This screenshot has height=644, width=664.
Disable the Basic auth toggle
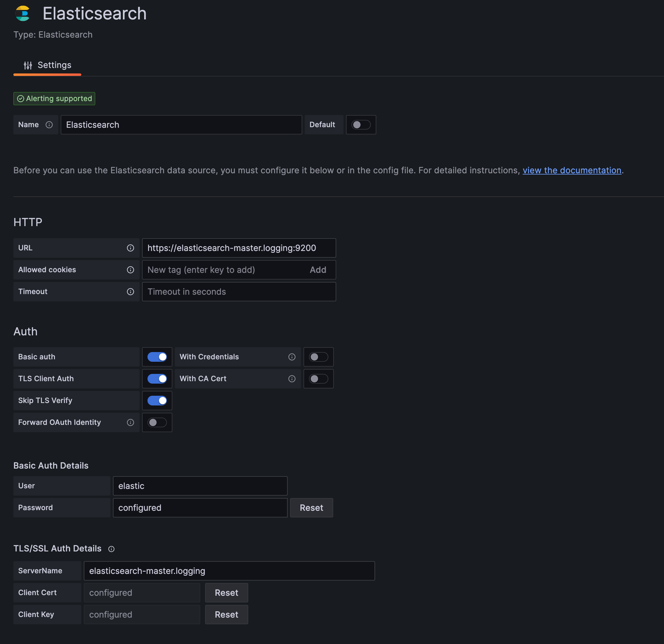pos(157,357)
